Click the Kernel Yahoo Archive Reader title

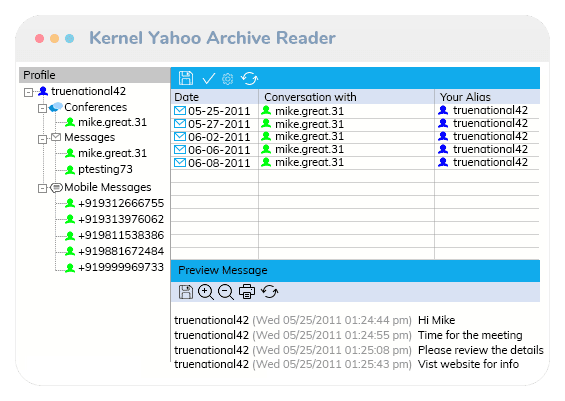click(213, 38)
